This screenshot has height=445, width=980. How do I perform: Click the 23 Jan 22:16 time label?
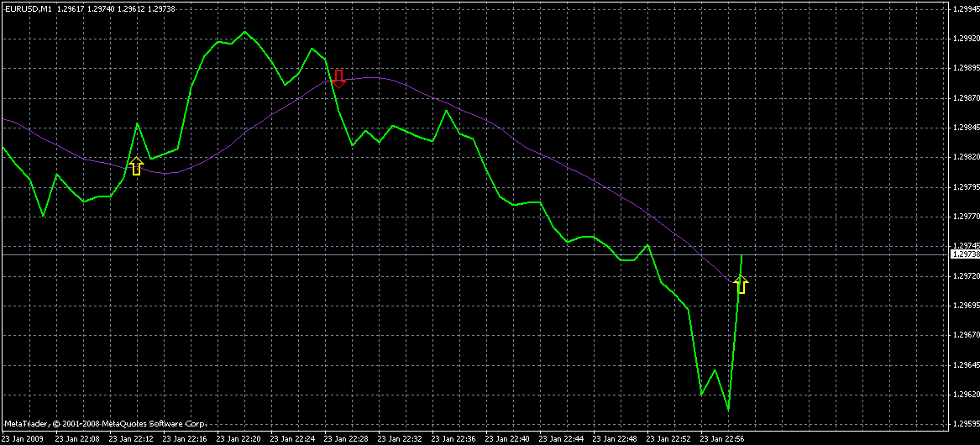(x=184, y=439)
